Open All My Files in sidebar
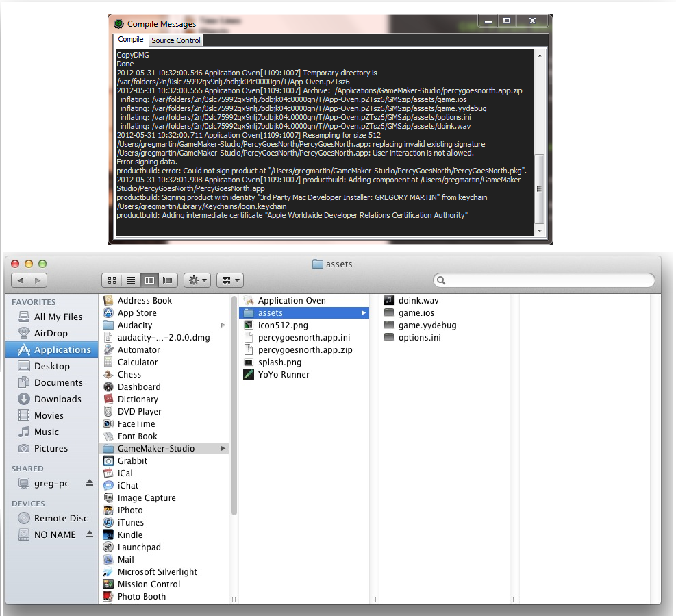This screenshot has width=676, height=616. [52, 317]
